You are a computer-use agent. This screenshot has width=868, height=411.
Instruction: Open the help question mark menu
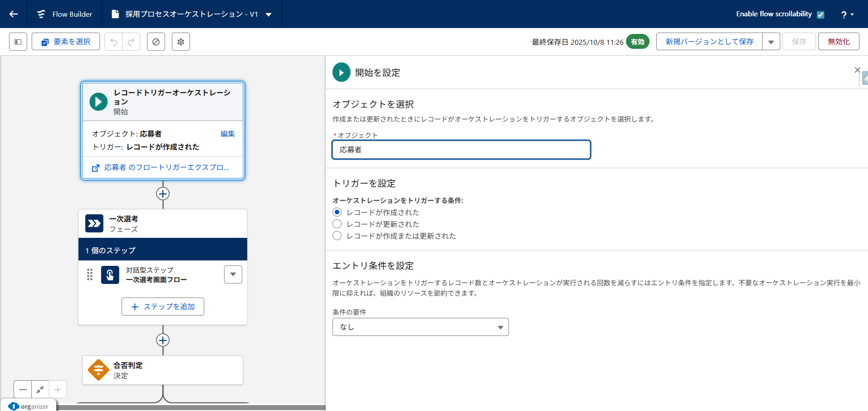(x=847, y=14)
